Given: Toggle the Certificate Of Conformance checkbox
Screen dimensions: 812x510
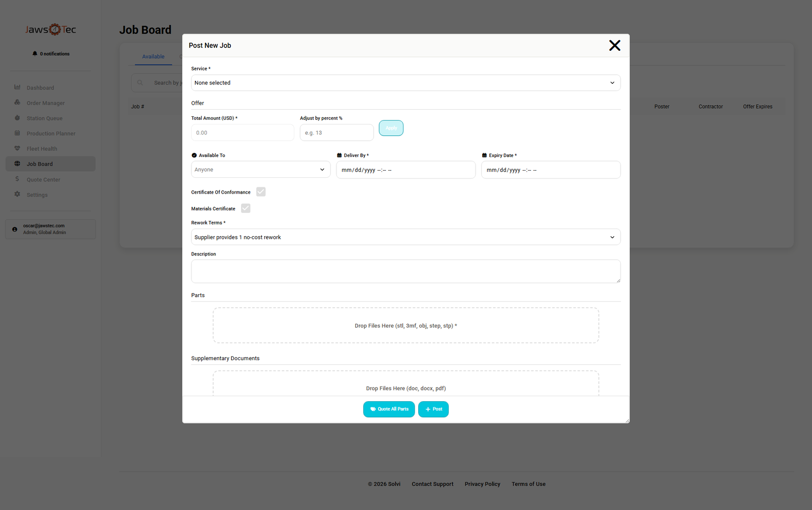Looking at the screenshot, I should (261, 192).
